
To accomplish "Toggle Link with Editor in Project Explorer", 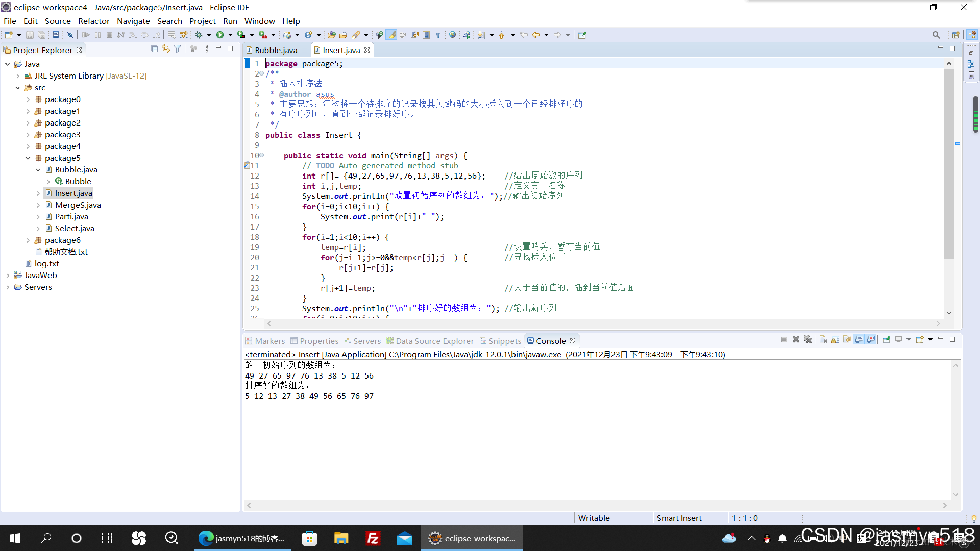I will click(166, 49).
